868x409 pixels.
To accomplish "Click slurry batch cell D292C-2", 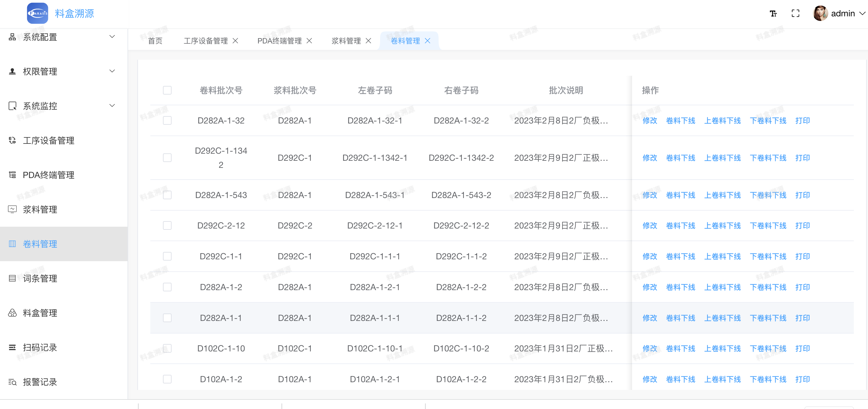I will [295, 225].
